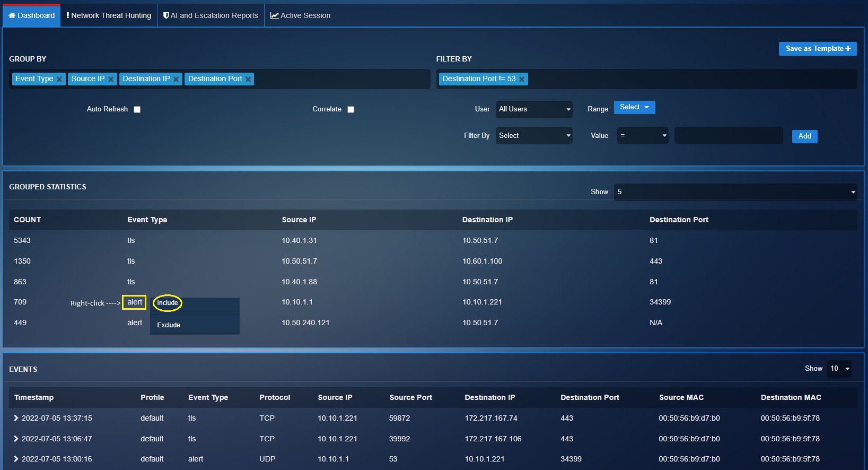Enable the Auto Refresh checkbox
This screenshot has width=868, height=470.
tap(137, 109)
